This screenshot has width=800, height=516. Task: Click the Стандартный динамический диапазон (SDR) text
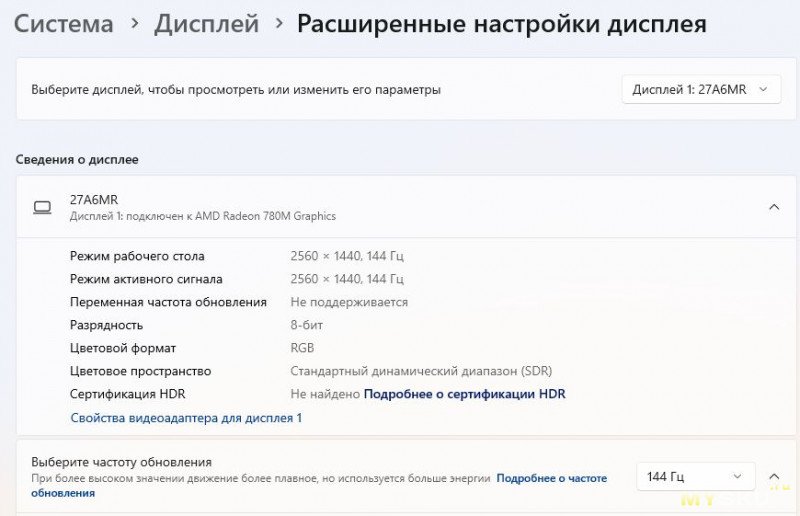tap(421, 371)
